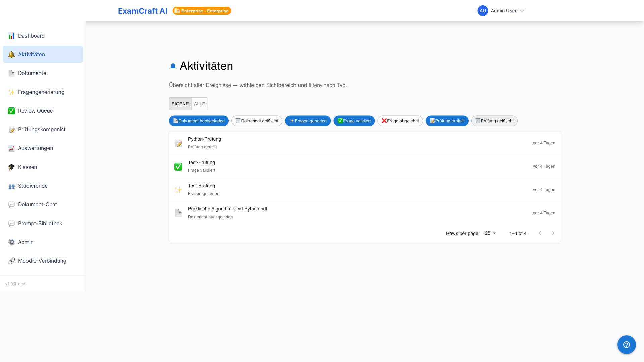The height and width of the screenshot is (362, 644).
Task: Open the Python-Prüfung activity entry
Action: [365, 143]
